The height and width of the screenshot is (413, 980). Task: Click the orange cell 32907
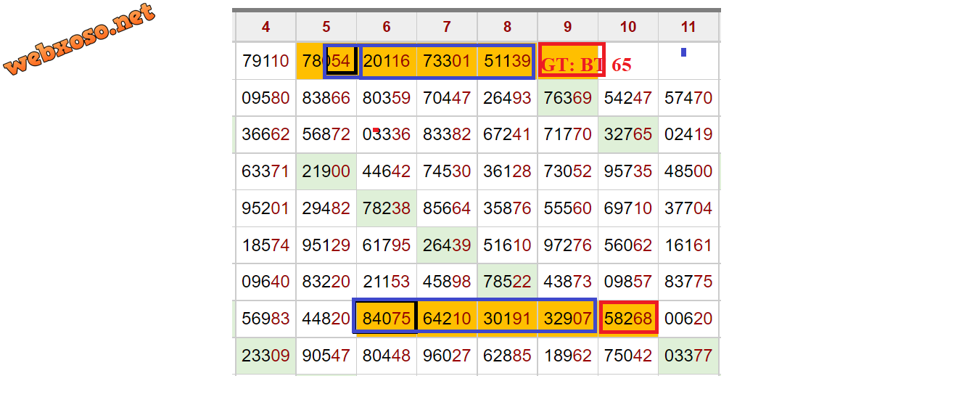567,319
